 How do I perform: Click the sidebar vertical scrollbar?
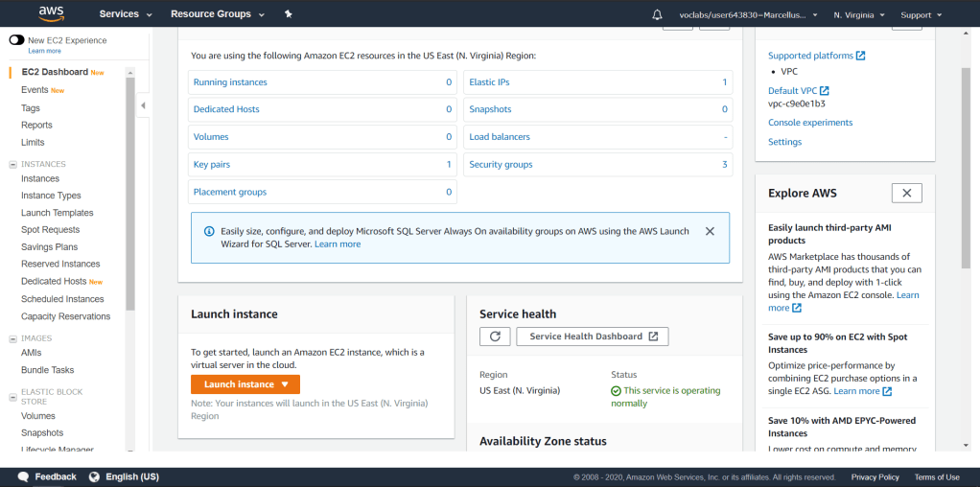[130, 192]
